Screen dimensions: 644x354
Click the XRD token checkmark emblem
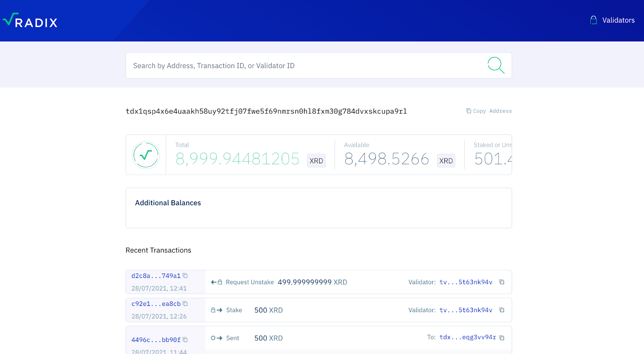coord(146,155)
